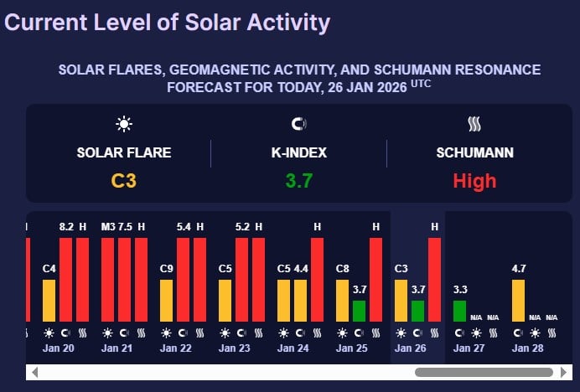
Task: Click the Schumann wave icon for Jan 21
Action: tap(141, 333)
